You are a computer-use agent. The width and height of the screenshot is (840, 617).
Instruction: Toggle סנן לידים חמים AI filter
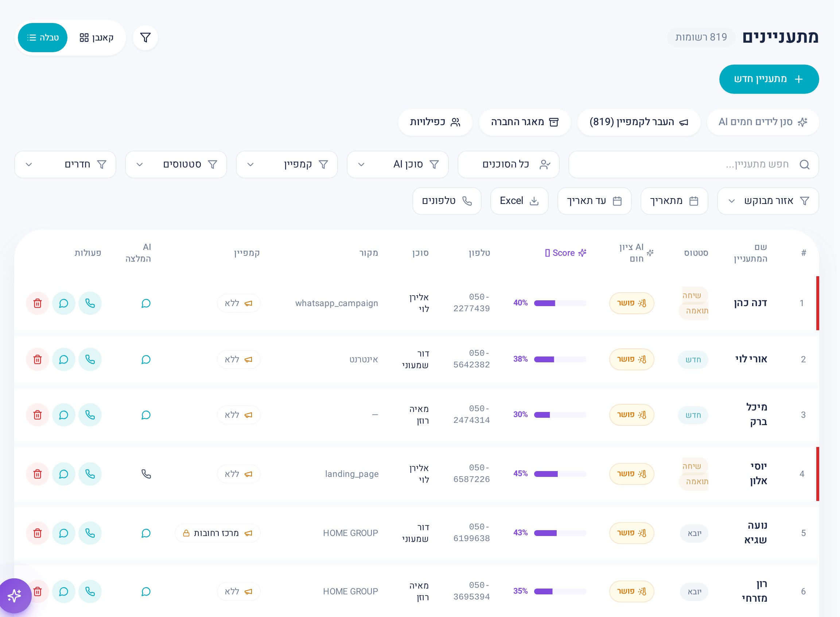tap(763, 122)
